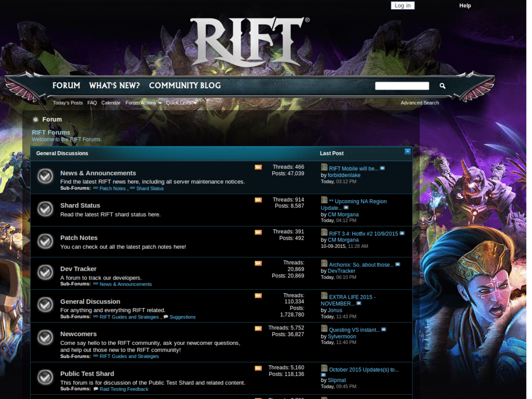Go to last post of EXTRA LIFE 2015 thread
Viewport: 532px width, 399px height.
359,303
